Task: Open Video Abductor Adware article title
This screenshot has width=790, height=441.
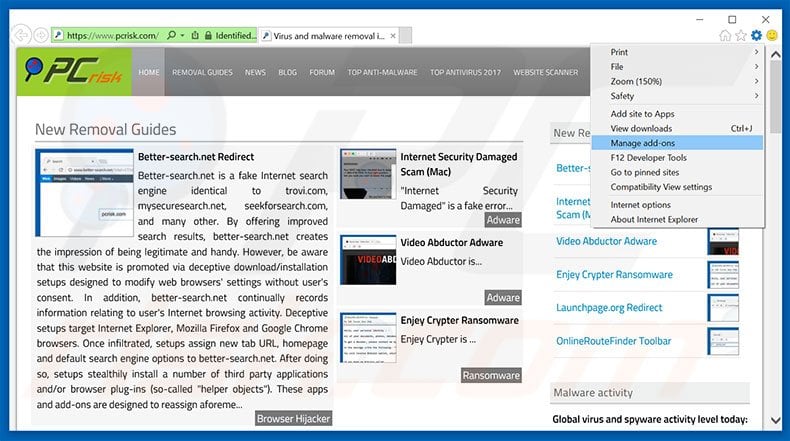Action: (x=451, y=242)
